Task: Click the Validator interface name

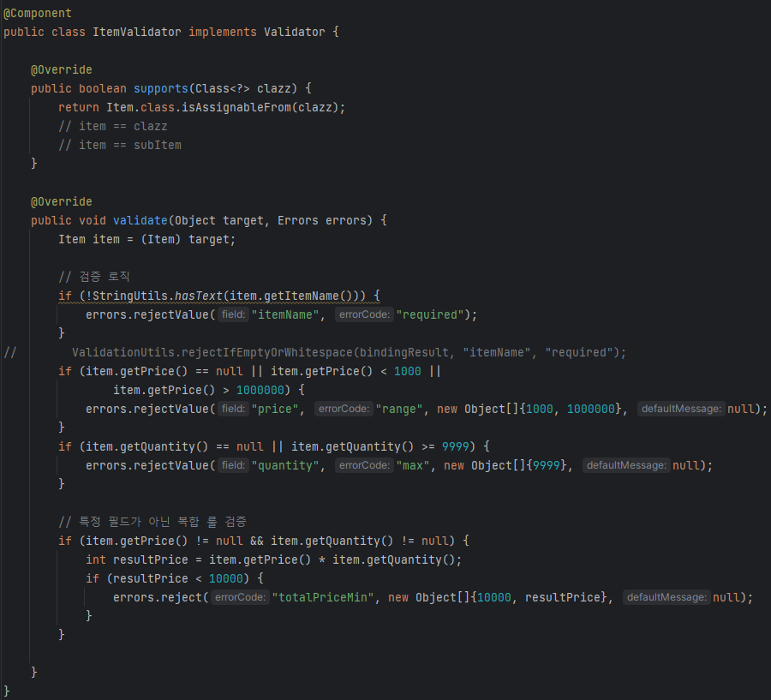Action: pyautogui.click(x=294, y=32)
